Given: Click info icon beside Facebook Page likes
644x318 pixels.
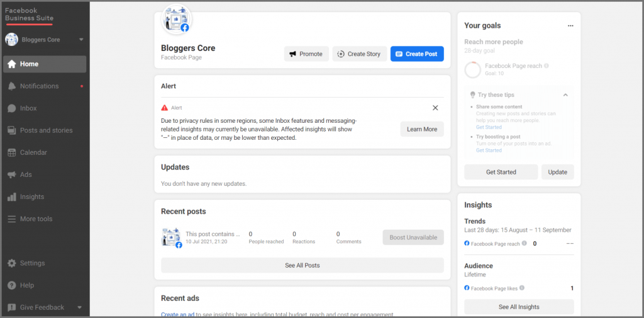Looking at the screenshot, I should coord(521,288).
